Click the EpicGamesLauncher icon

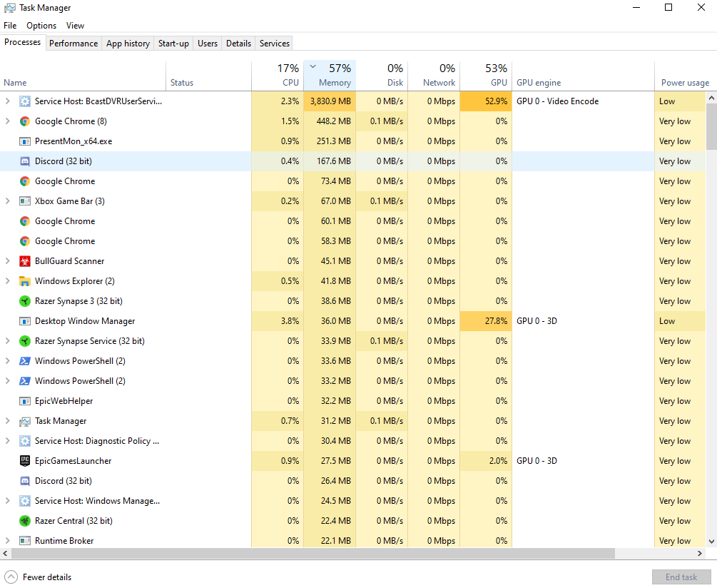point(25,461)
